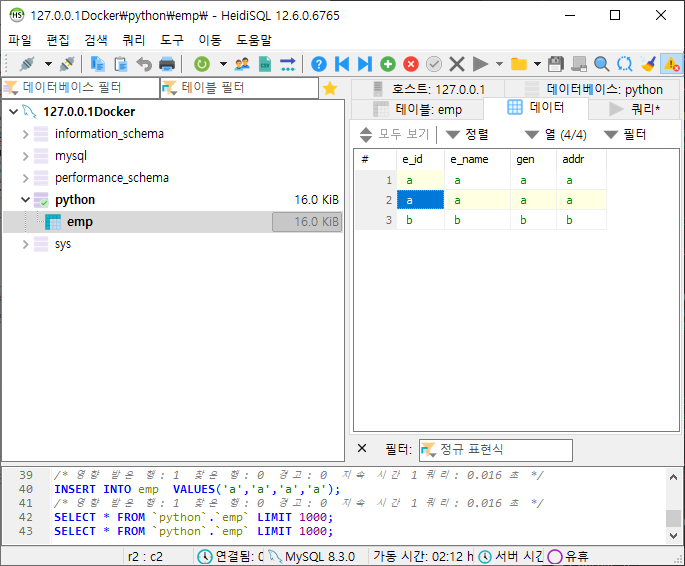Open the connect to server icon
685x566 pixels.
tap(27, 64)
